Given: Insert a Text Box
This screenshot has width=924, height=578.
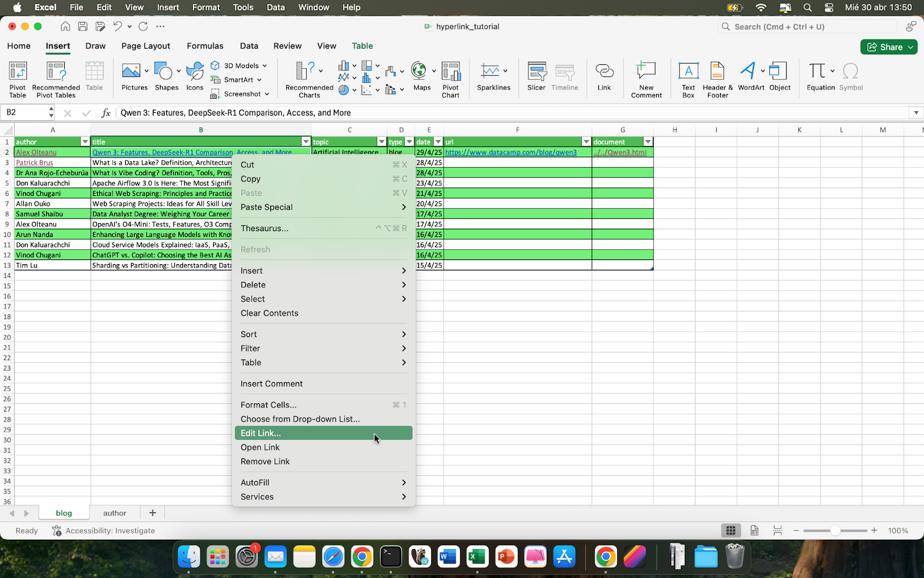Looking at the screenshot, I should (x=688, y=79).
